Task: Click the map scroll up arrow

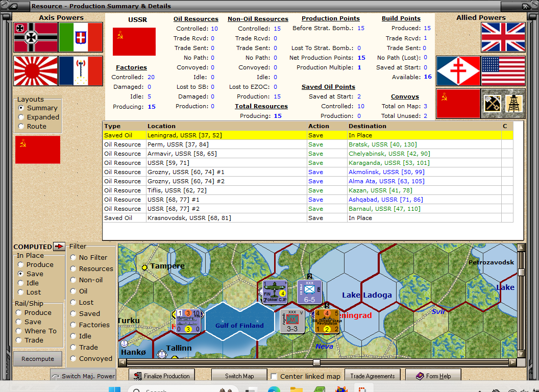Action: (x=521, y=247)
